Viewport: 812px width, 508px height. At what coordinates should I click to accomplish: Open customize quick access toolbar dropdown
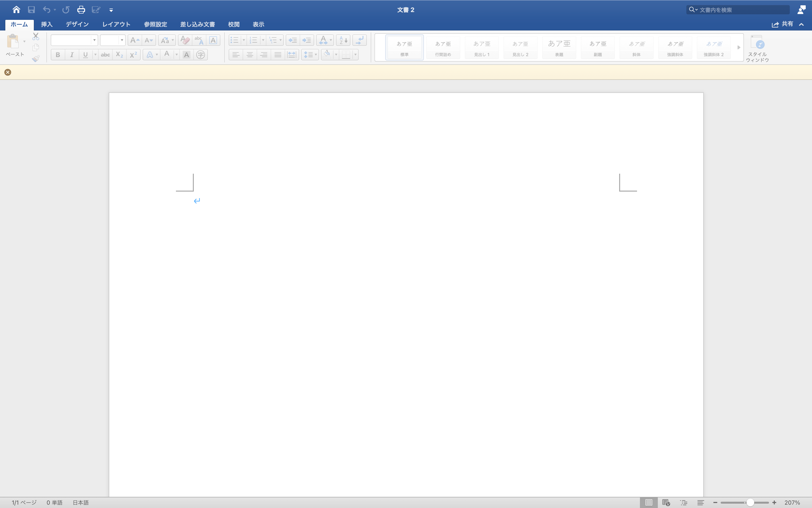(111, 10)
